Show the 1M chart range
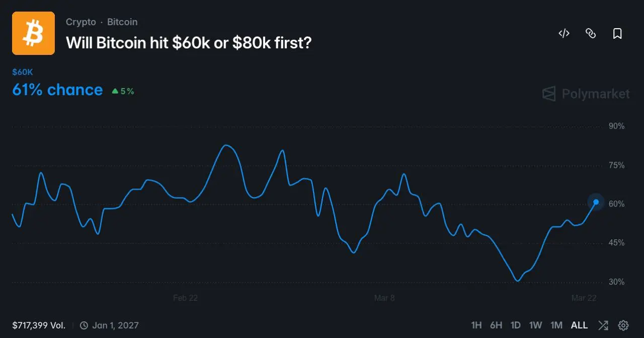Screen dimensions: 644x338 coord(556,325)
